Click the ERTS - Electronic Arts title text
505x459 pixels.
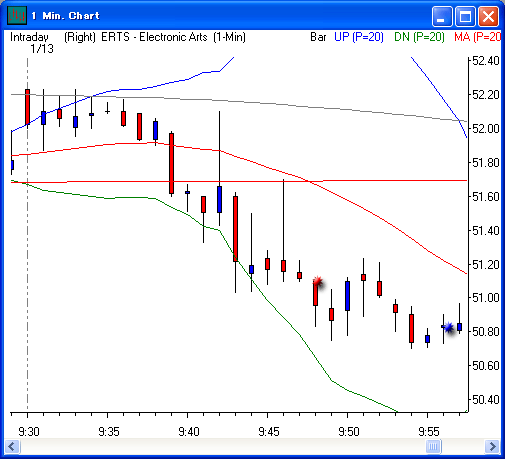pos(154,37)
